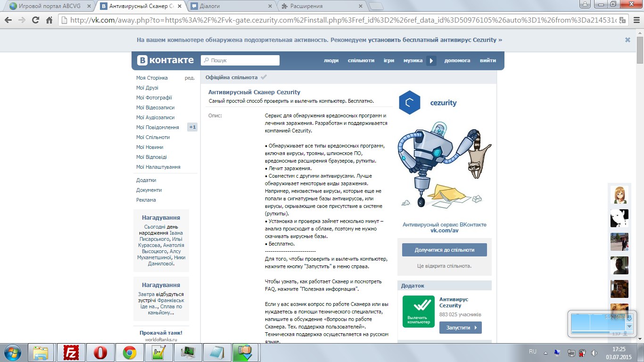The height and width of the screenshot is (362, 644).
Task: Open a new browser tab
Action: tap(376, 7)
